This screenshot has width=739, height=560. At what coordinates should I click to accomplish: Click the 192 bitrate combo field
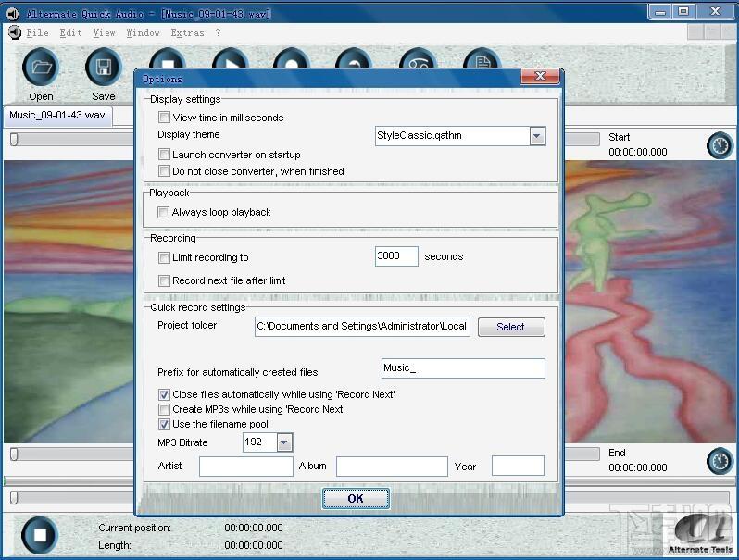tap(268, 442)
